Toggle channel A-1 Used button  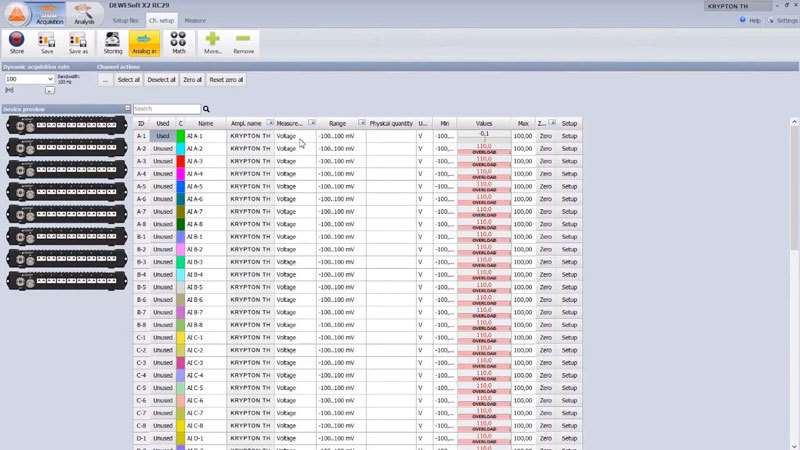[x=162, y=136]
